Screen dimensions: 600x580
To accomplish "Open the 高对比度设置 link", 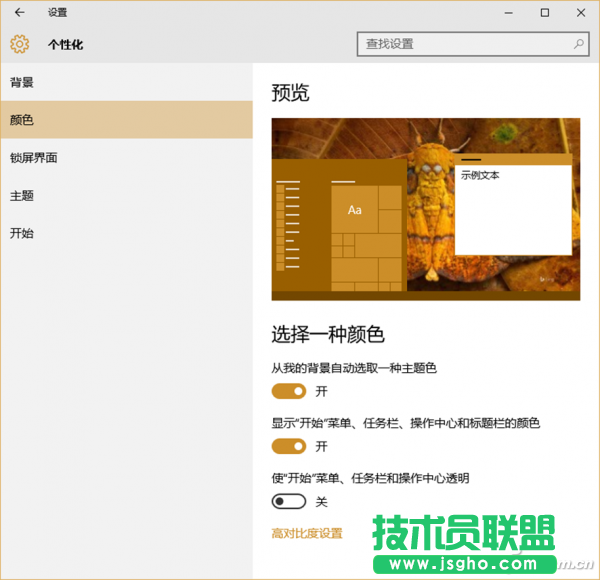I will (x=307, y=533).
